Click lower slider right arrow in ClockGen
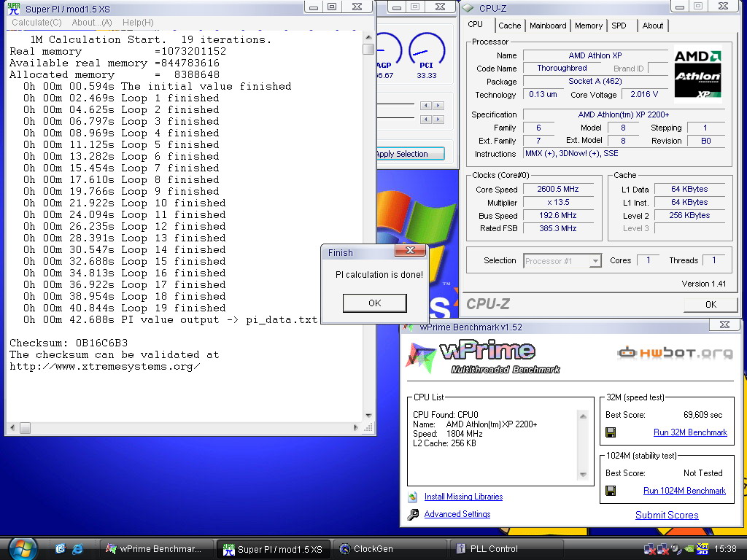The image size is (747, 560). 438,120
